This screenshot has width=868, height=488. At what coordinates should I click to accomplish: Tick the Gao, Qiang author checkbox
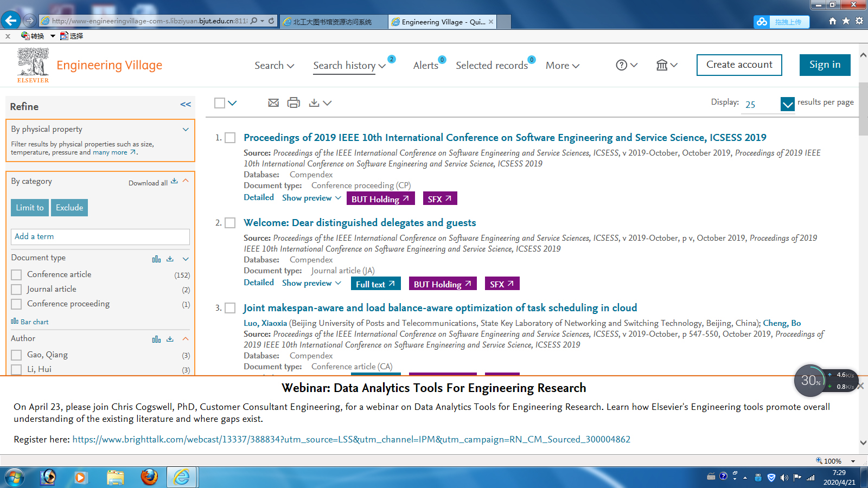point(16,355)
